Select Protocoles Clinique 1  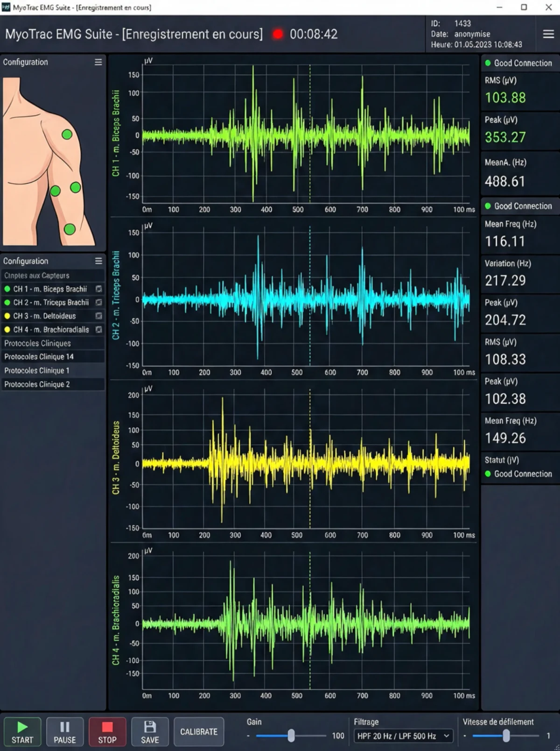click(x=53, y=370)
